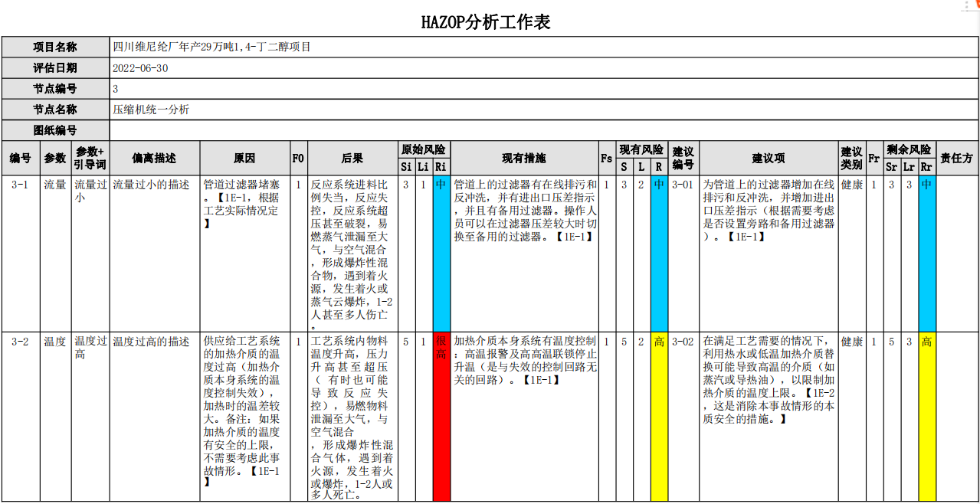Select the blue Rr cell 中 in row 3-1
980x504 pixels.
926,254
